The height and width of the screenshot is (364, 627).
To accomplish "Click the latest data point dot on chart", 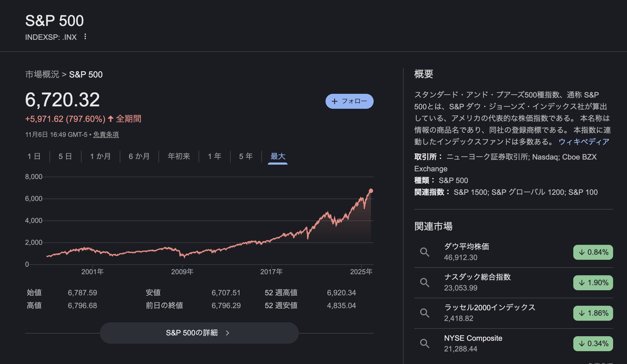I will point(371,191).
